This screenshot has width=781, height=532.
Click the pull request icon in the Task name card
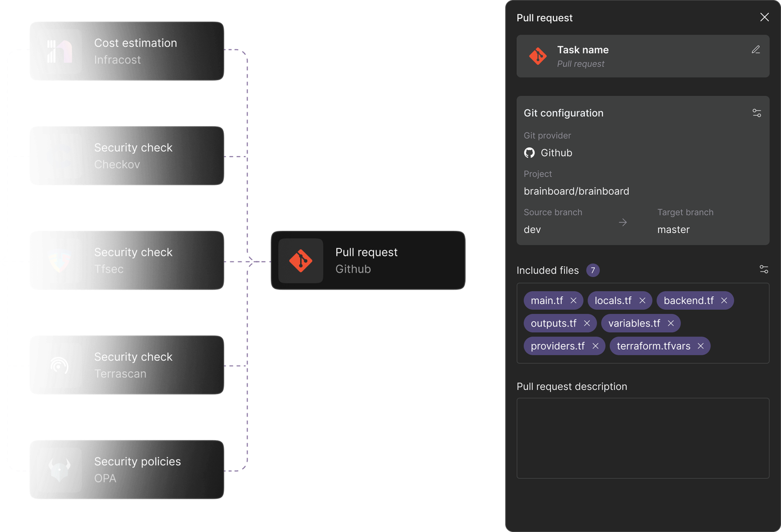click(538, 55)
